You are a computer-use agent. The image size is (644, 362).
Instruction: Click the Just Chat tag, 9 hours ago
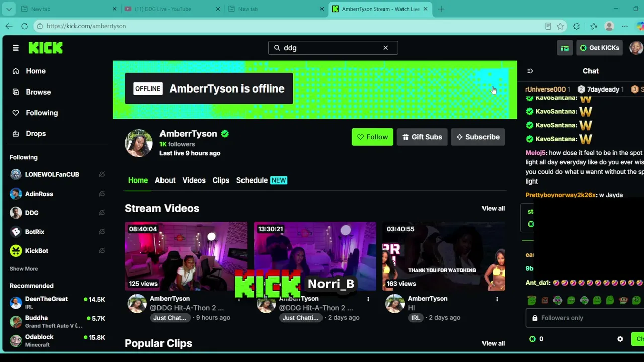170,318
